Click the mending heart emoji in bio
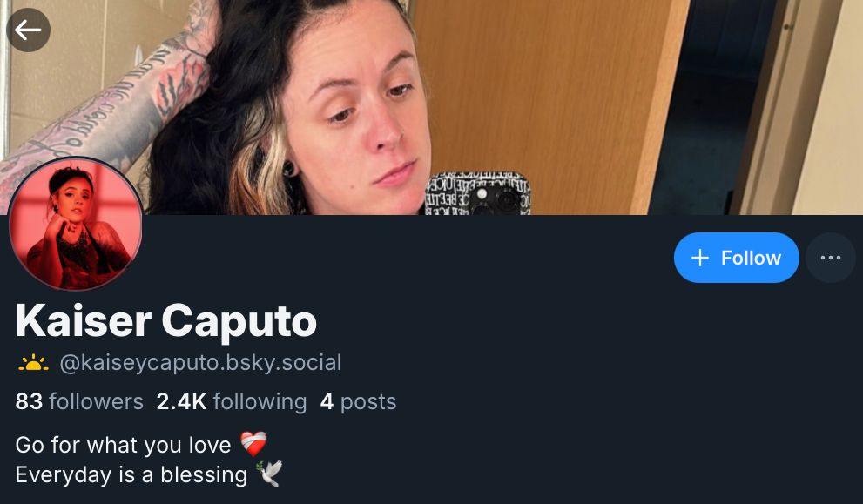This screenshot has width=863, height=504. tap(253, 444)
